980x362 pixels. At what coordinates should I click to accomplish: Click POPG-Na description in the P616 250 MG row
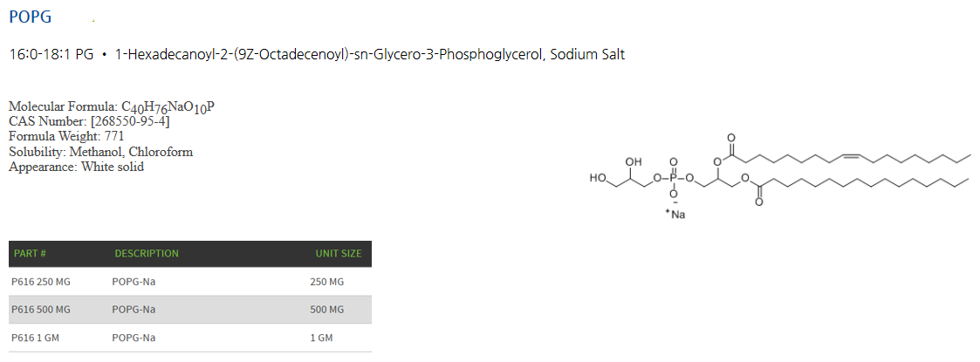coord(134,282)
